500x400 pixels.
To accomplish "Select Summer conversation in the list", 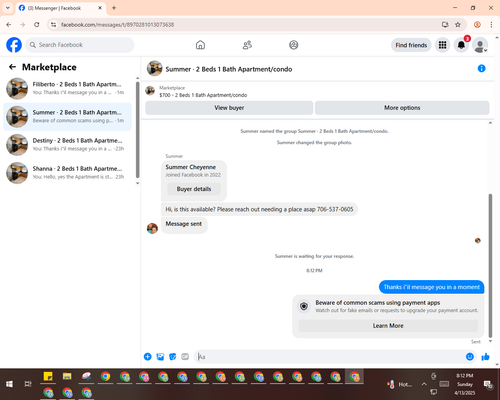I will pos(67,117).
